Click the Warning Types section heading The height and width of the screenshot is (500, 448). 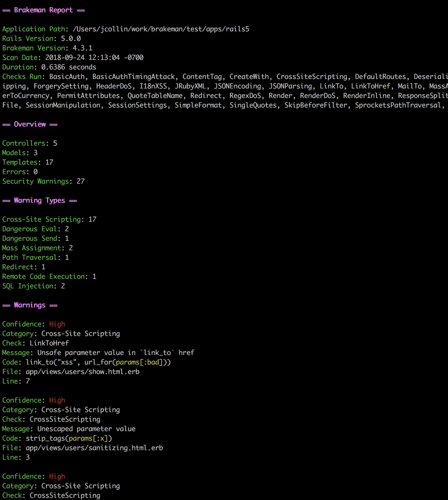coord(39,200)
